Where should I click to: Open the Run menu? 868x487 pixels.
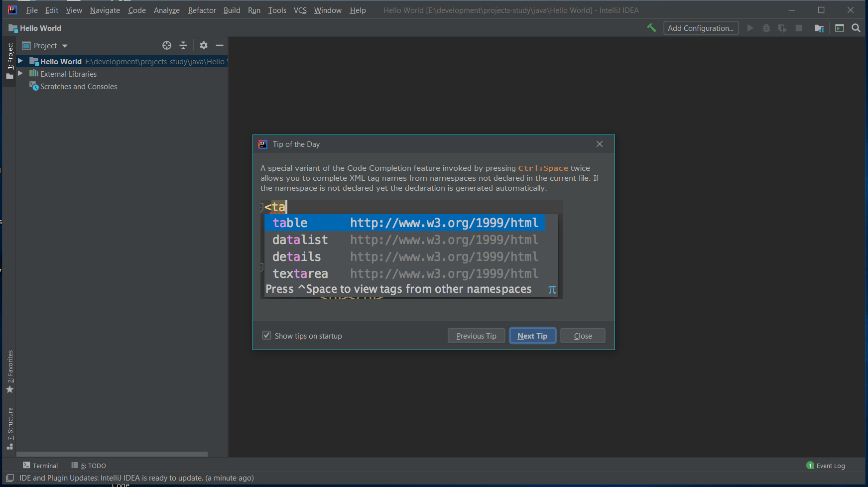pyautogui.click(x=254, y=10)
